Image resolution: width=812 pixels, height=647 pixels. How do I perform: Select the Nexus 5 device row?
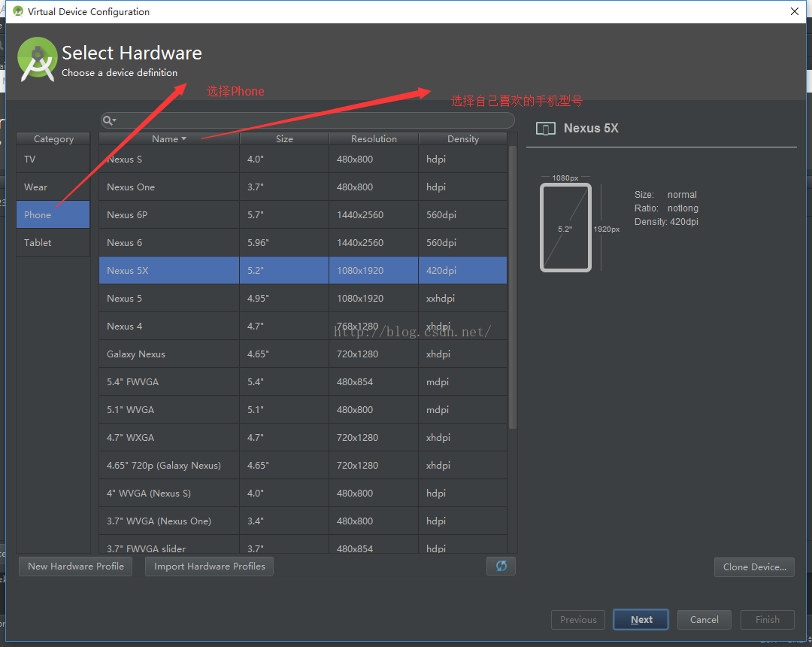tap(303, 299)
